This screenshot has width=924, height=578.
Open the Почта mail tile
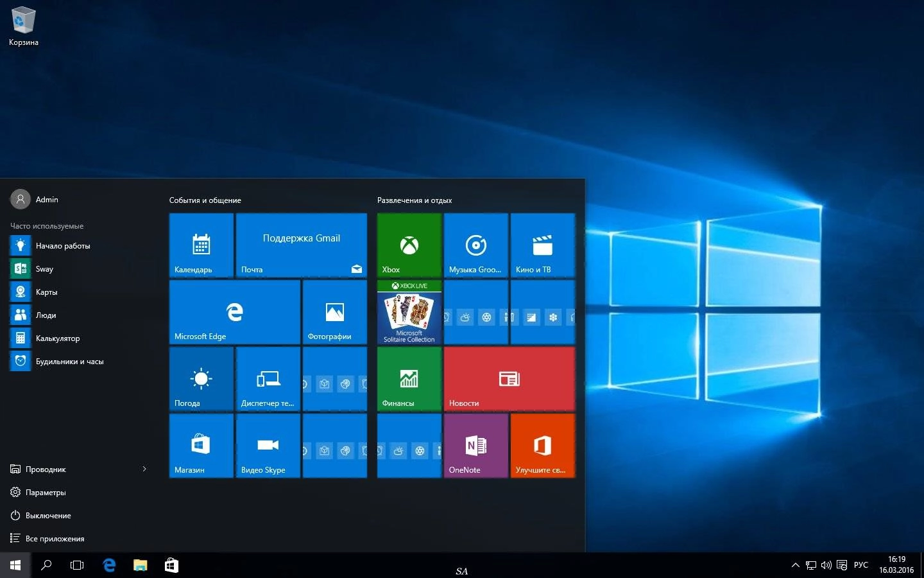coord(302,245)
